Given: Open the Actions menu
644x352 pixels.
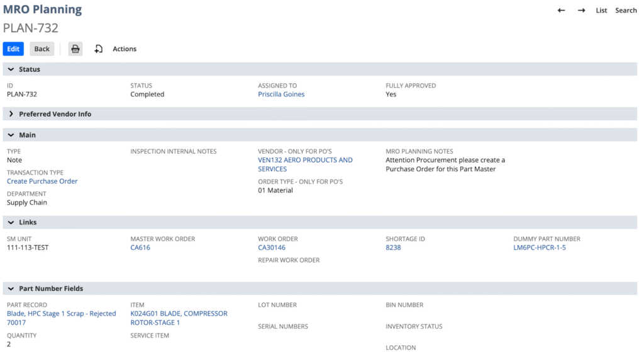Looking at the screenshot, I should [x=125, y=49].
